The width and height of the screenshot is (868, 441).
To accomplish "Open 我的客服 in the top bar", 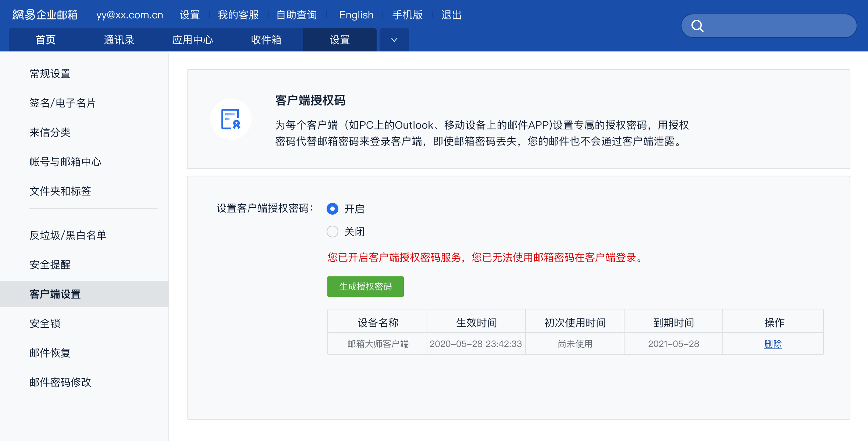I will click(238, 15).
